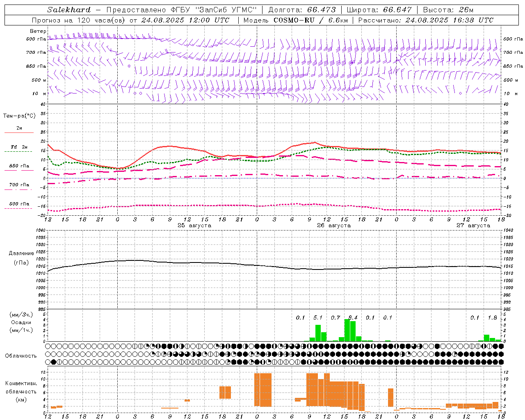The image size is (525, 420).
Task: Click the 8.4 precipitation total value
Action: [x=353, y=317]
